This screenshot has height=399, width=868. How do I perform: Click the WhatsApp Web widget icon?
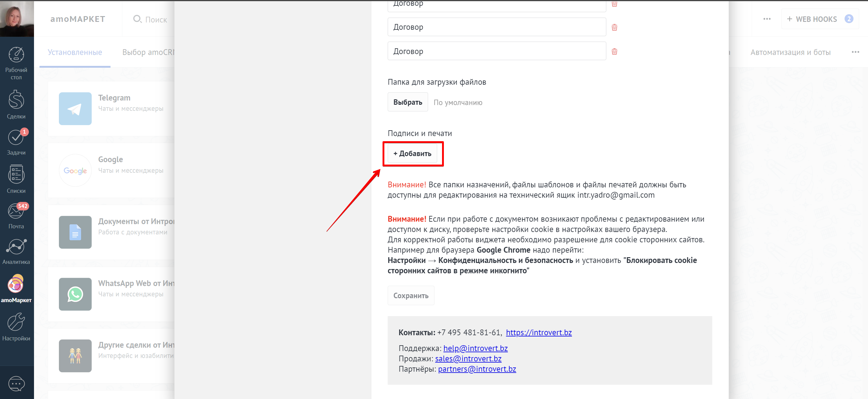(75, 294)
